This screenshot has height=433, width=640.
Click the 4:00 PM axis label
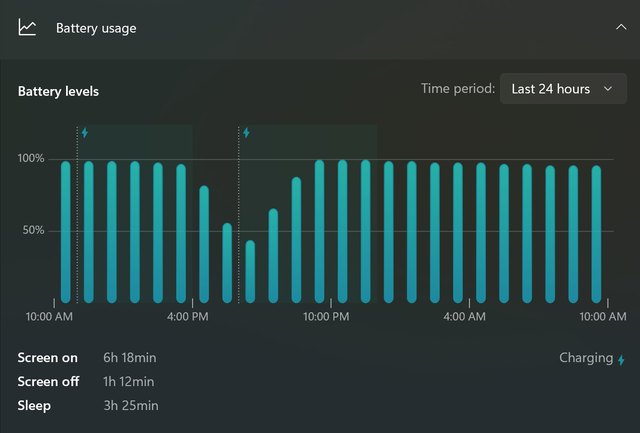[188, 317]
